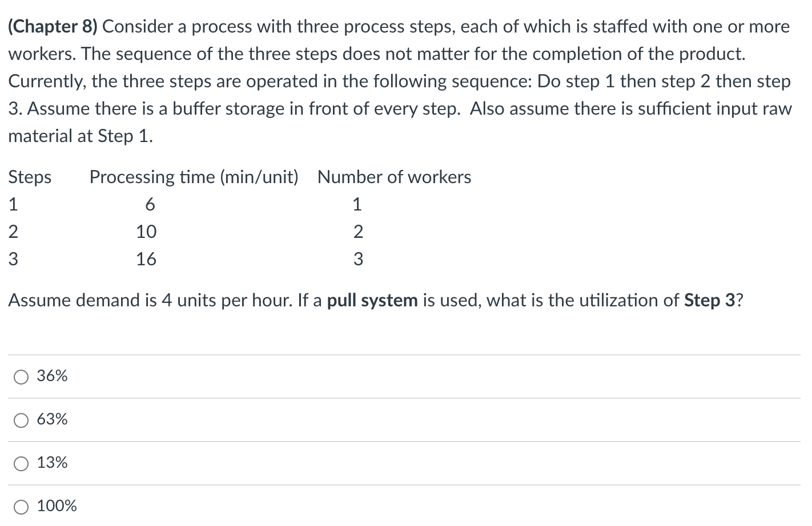812x526 pixels.
Task: Click the processing time value 6
Action: pyautogui.click(x=150, y=204)
